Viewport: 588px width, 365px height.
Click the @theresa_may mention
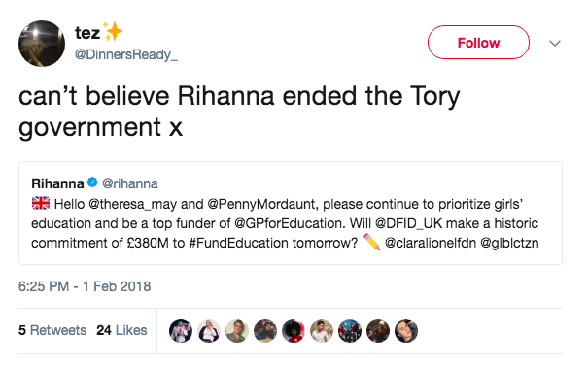click(x=133, y=204)
